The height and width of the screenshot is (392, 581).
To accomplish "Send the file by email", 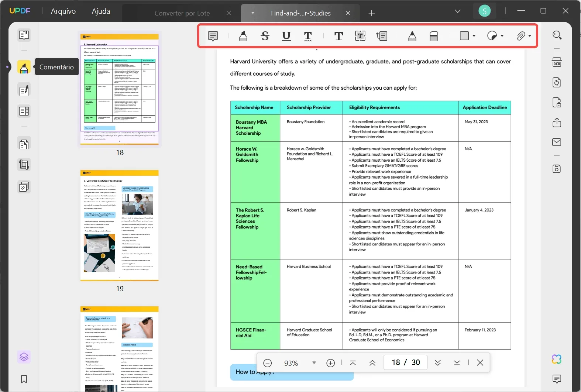I will coord(557,142).
